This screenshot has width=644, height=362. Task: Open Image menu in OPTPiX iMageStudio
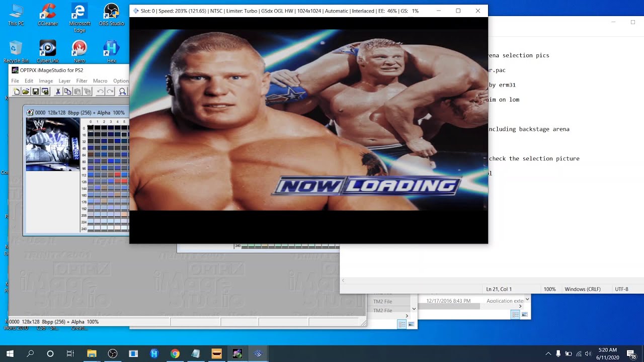(46, 81)
